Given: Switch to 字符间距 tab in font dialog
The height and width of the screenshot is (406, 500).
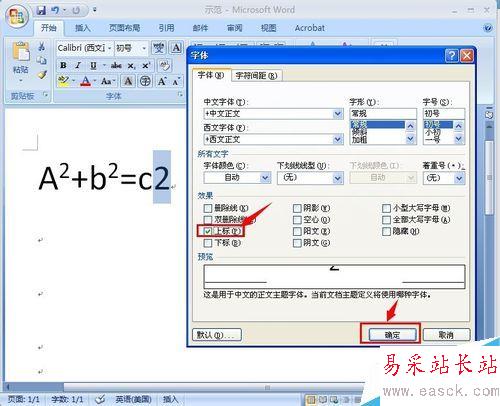Looking at the screenshot, I should pos(256,76).
